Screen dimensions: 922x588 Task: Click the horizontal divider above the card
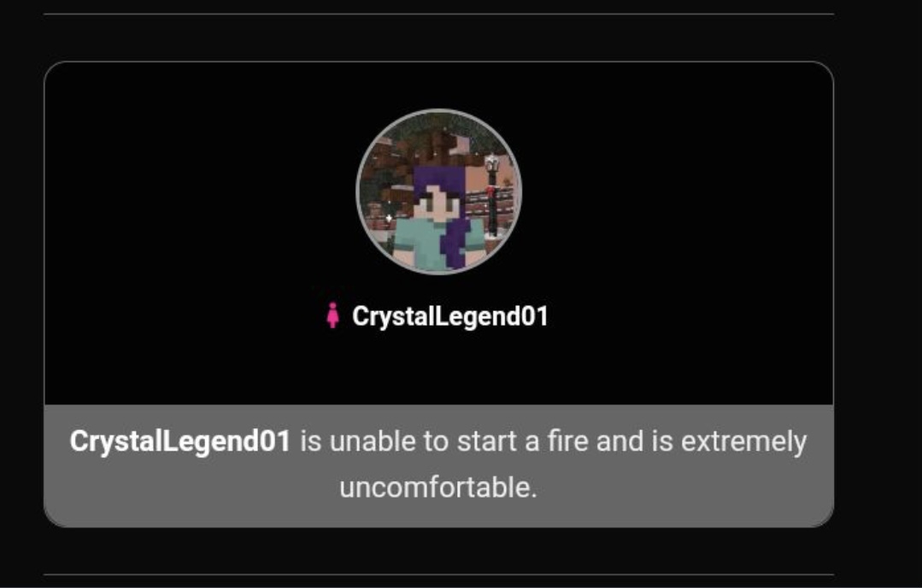point(438,14)
